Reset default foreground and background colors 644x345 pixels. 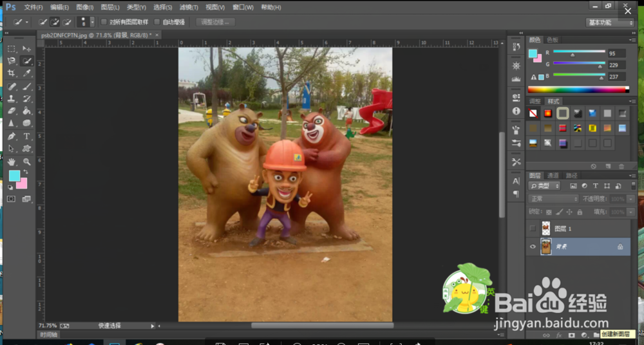click(10, 187)
